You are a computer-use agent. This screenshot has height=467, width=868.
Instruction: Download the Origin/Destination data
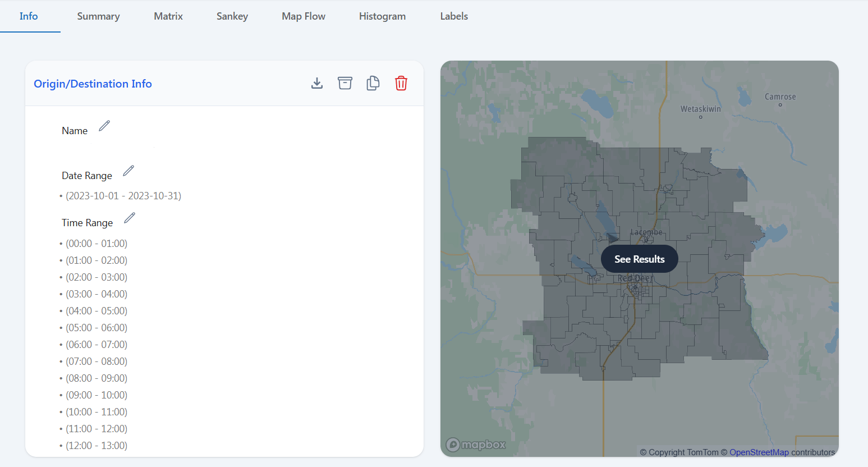point(317,83)
